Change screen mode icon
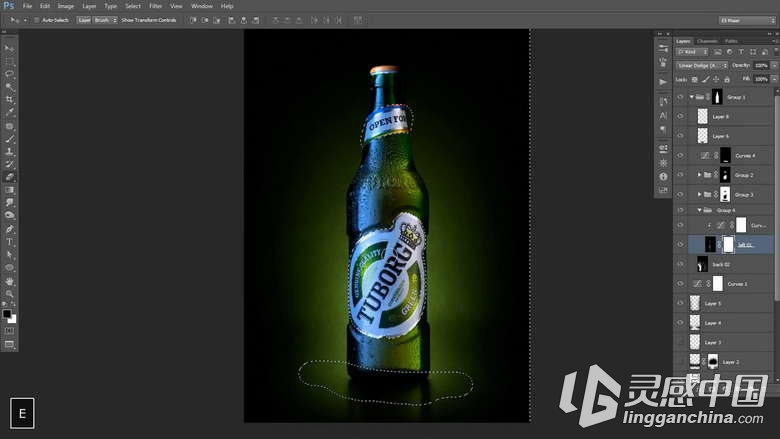Screen dimensions: 780x439 [9, 344]
